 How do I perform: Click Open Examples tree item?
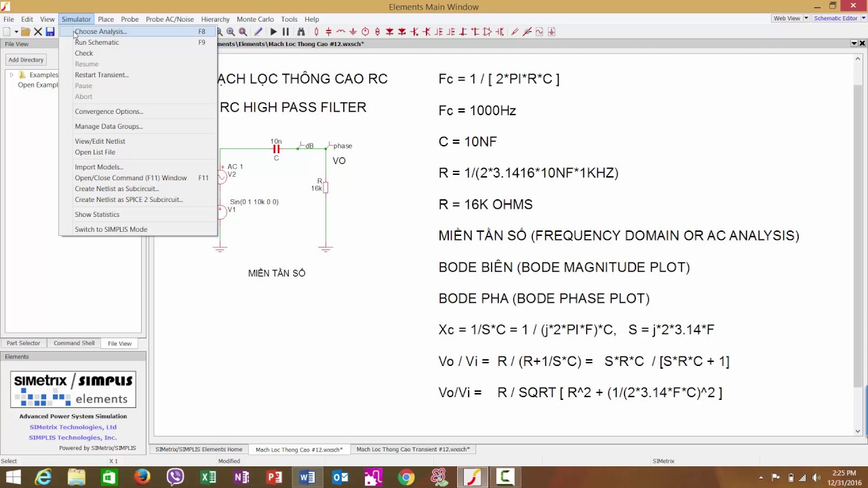tap(38, 85)
